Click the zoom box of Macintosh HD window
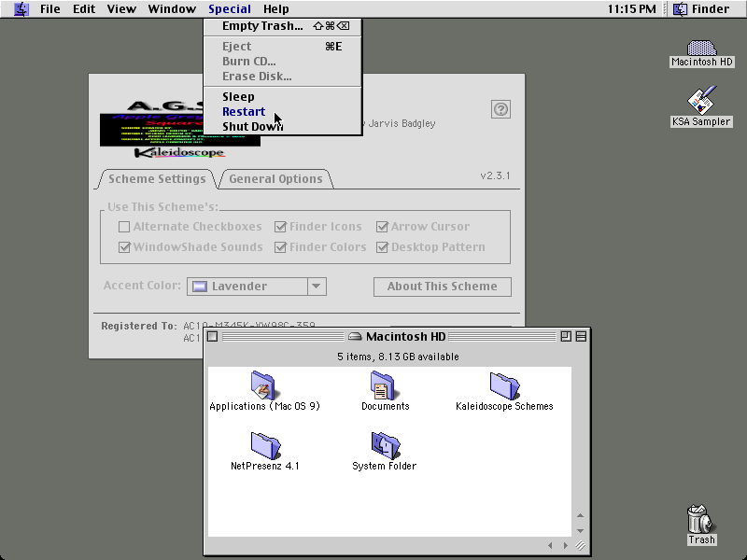747x560 pixels. [x=566, y=337]
